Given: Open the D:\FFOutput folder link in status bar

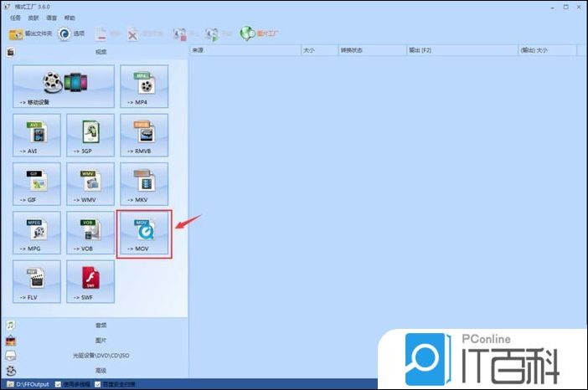Looking at the screenshot, I should click(28, 384).
